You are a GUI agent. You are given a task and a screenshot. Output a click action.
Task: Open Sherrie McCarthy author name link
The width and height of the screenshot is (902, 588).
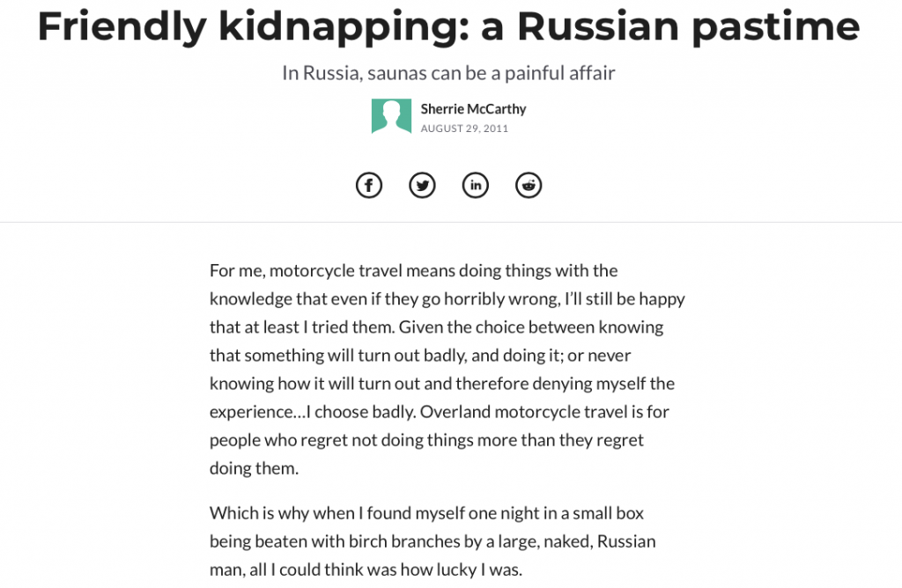pyautogui.click(x=473, y=108)
